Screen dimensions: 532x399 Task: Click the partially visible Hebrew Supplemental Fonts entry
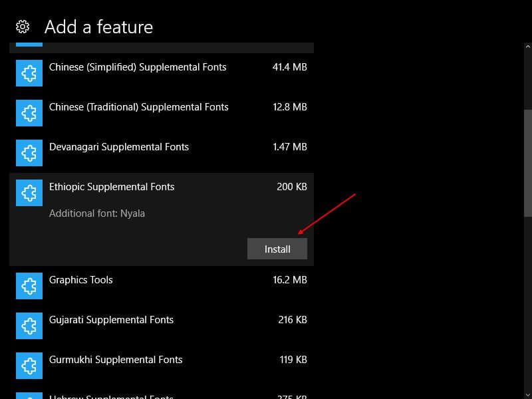(162, 393)
